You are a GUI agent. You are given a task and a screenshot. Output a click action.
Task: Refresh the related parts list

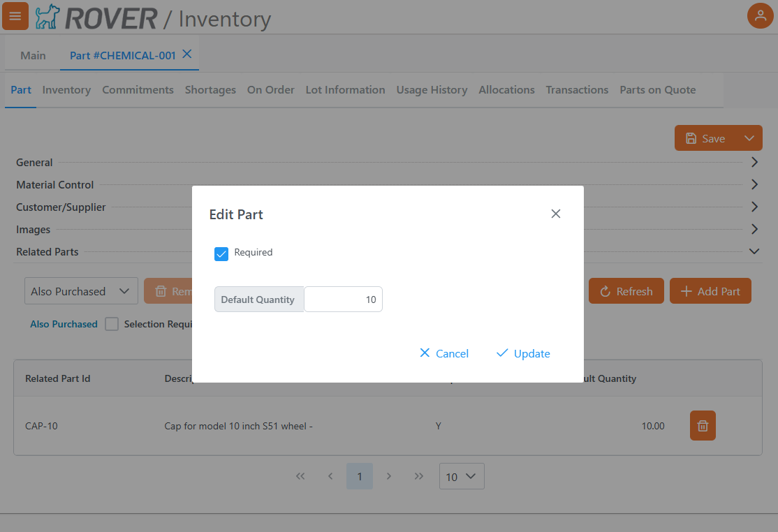(626, 291)
